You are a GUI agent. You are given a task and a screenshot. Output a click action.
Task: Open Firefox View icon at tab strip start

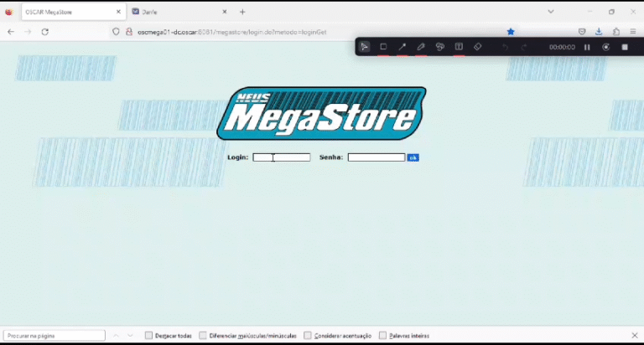(8, 12)
